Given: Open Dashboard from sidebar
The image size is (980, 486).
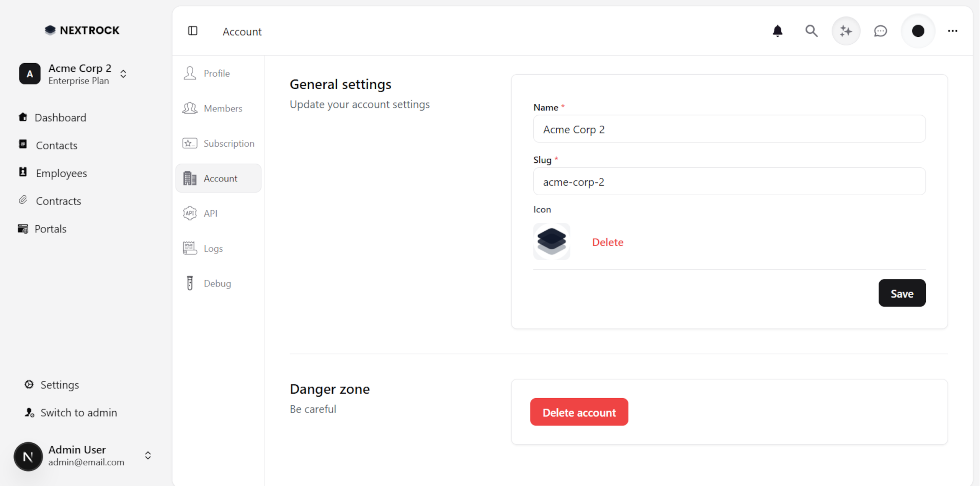Looking at the screenshot, I should click(60, 118).
